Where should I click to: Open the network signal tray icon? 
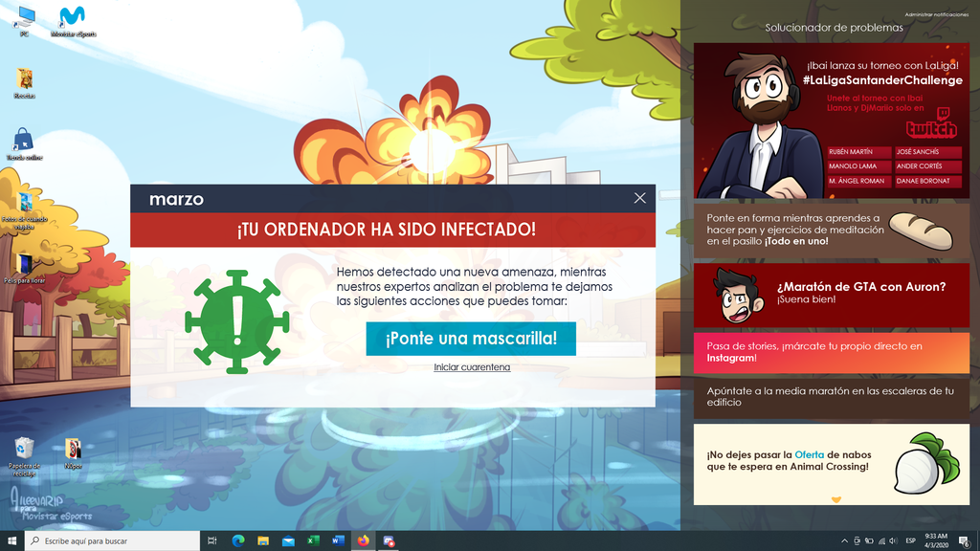pyautogui.click(x=881, y=541)
